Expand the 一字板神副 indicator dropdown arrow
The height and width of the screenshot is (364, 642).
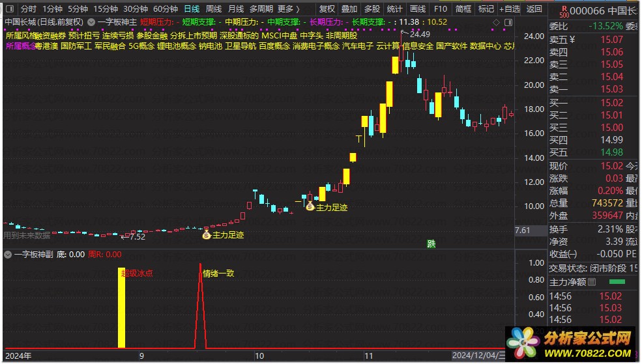[8, 255]
